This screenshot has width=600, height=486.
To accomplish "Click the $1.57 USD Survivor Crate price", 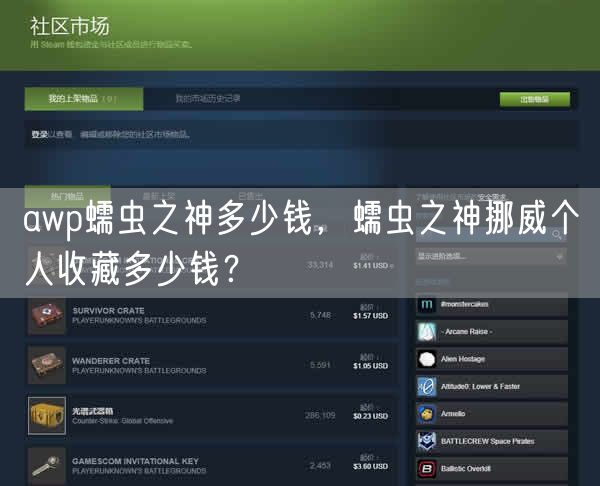I will [370, 316].
